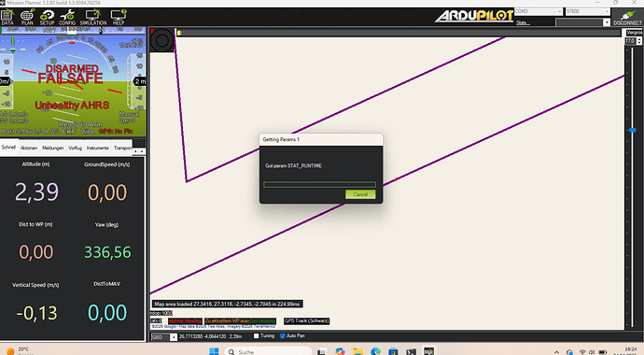Select the Vorflug tab
The height and width of the screenshot is (355, 644).
click(x=76, y=148)
